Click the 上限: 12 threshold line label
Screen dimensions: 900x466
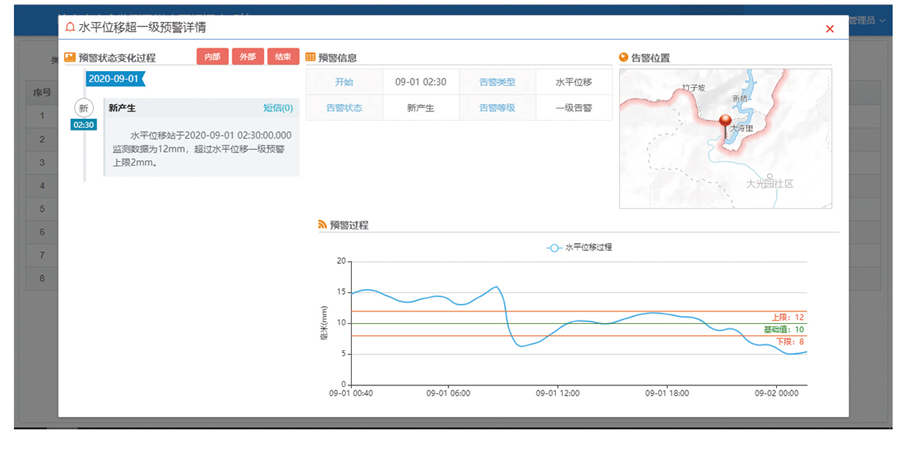[787, 317]
